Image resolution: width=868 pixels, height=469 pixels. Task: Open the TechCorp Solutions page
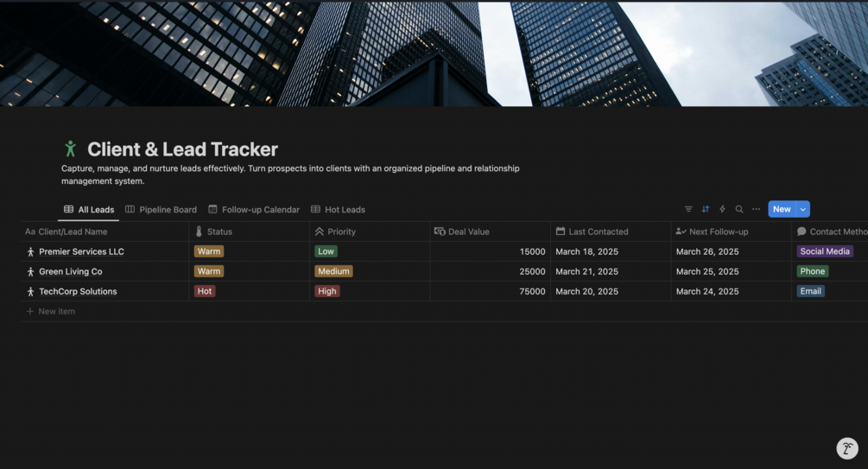click(78, 291)
